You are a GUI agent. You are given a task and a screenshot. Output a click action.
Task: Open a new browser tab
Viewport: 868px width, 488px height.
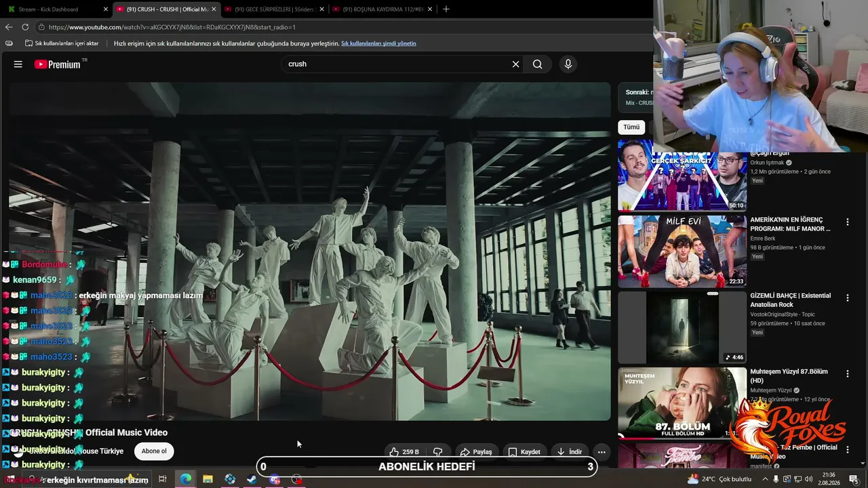[x=446, y=9]
